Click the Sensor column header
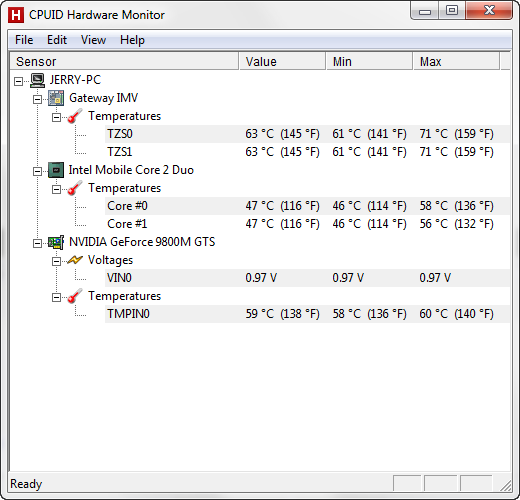The image size is (520, 500). click(x=124, y=61)
